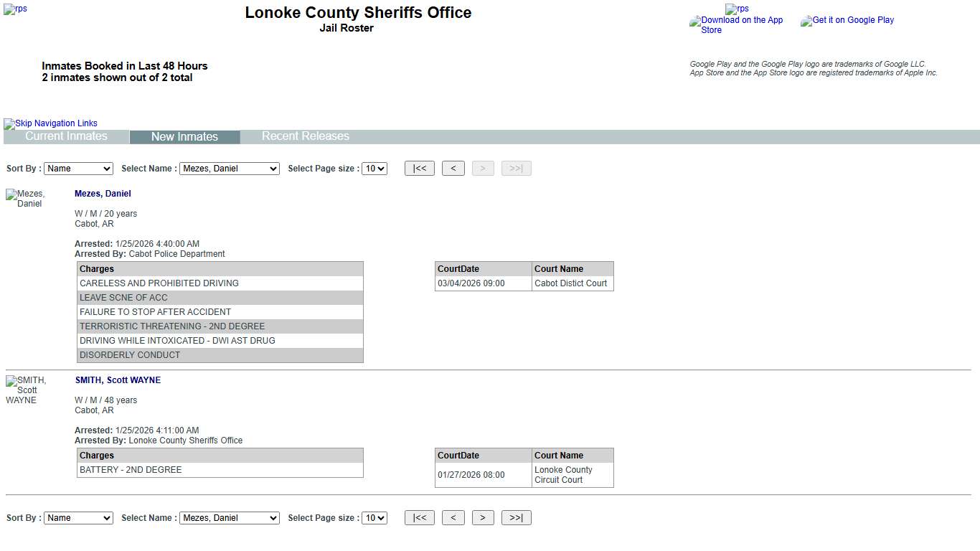The height and width of the screenshot is (551, 980).
Task: Open Scott Wayne Smith mugshot thumbnail
Action: tap(27, 390)
